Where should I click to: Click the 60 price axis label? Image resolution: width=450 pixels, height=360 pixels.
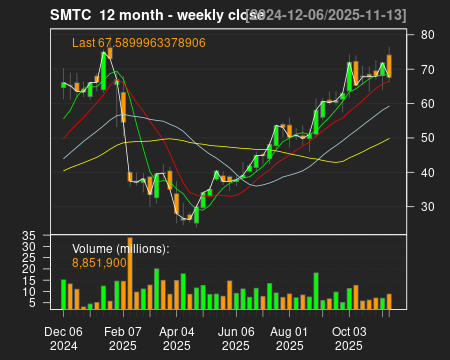[x=427, y=104]
